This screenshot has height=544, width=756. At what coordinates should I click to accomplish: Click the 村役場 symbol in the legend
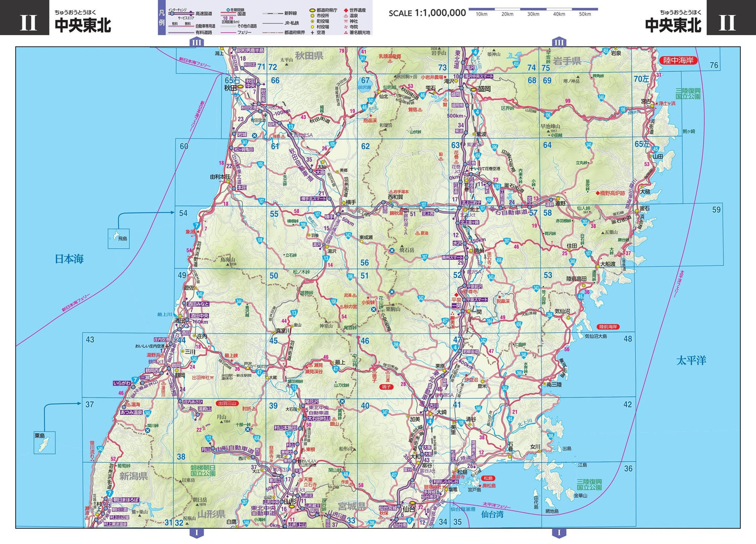312,27
